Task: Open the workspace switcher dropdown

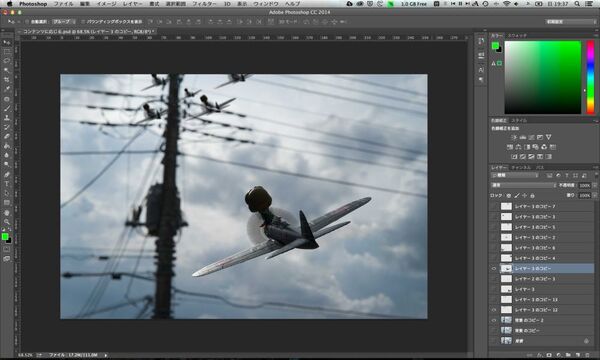Action: pyautogui.click(x=571, y=22)
